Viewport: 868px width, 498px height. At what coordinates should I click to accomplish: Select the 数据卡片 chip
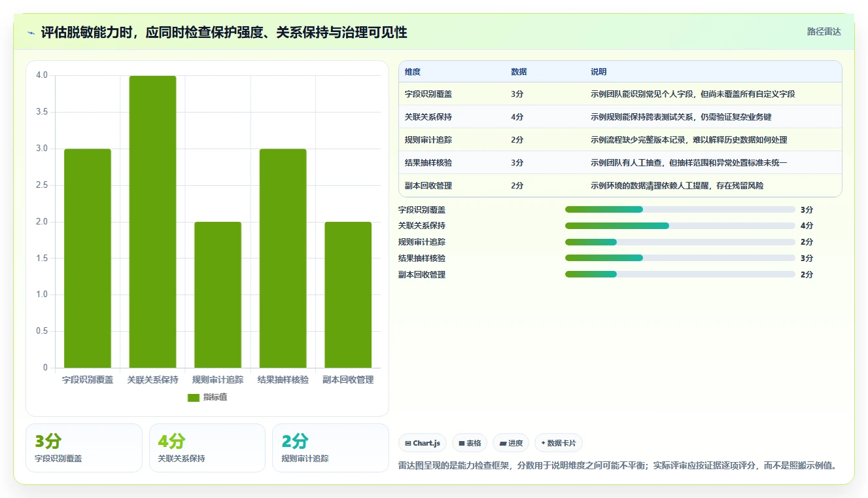pos(559,443)
